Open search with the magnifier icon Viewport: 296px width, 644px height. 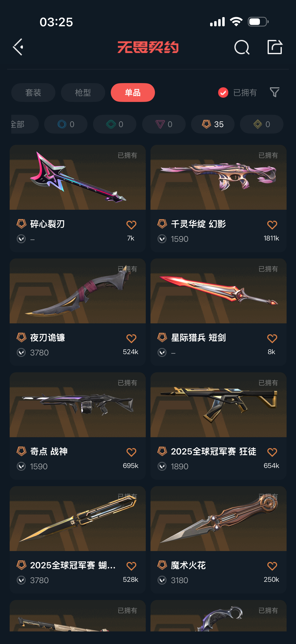coord(242,47)
